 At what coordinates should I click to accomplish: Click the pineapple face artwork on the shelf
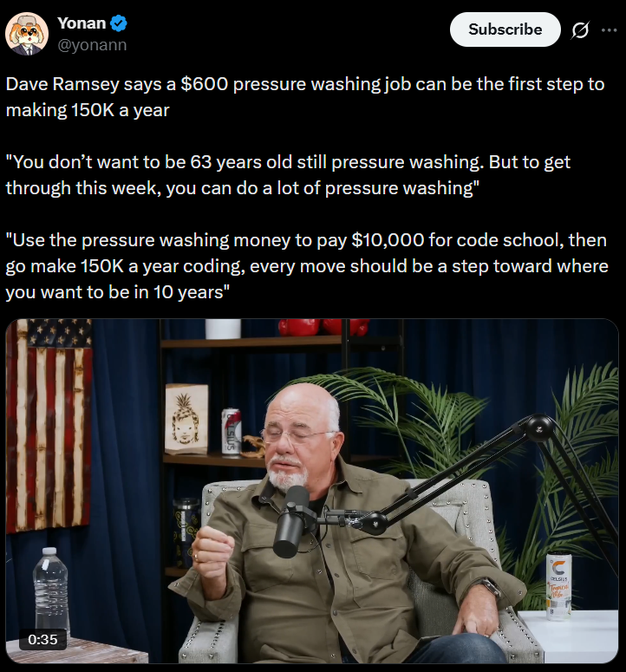click(x=186, y=419)
